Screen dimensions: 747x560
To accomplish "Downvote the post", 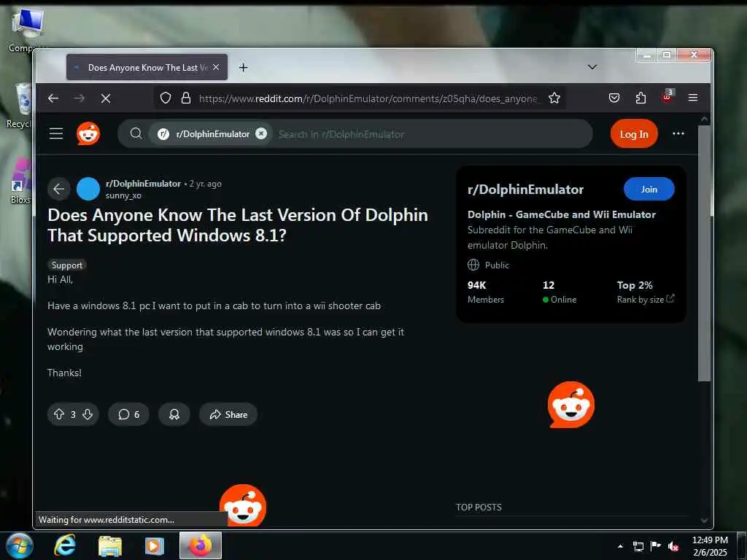I will coord(88,414).
